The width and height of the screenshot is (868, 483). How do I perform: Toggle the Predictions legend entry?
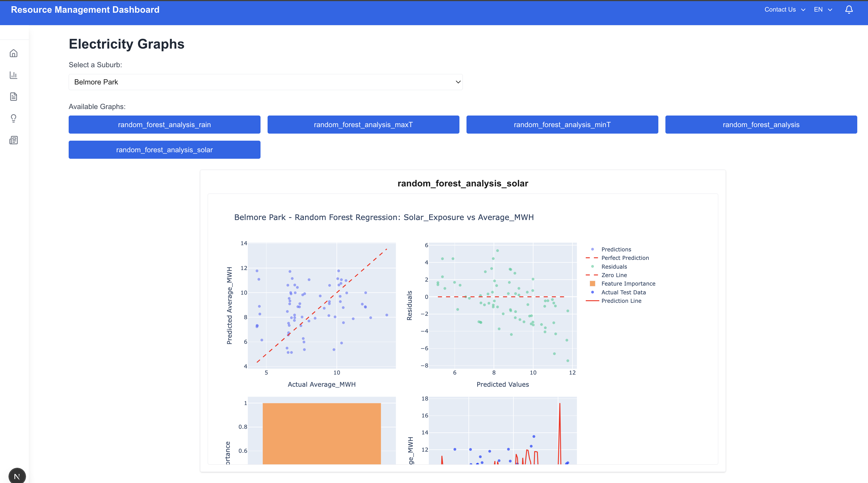click(x=616, y=249)
